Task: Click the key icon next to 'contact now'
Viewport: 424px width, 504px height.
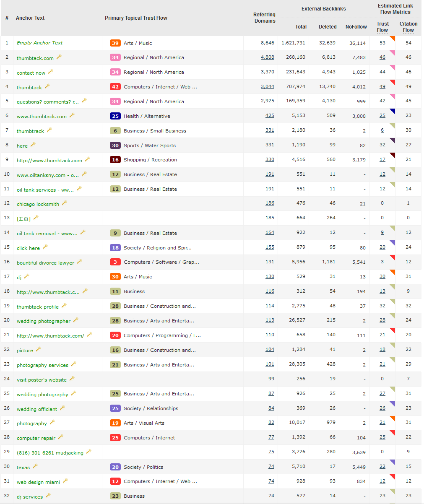Action: [x=51, y=72]
